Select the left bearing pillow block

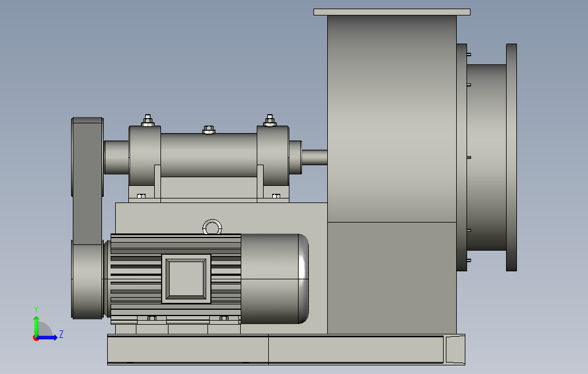[145, 156]
